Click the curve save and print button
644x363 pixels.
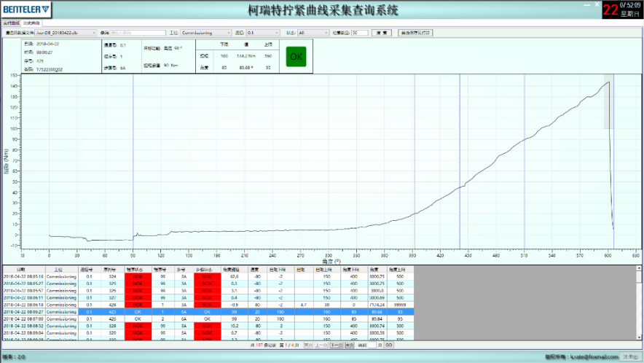pyautogui.click(x=415, y=33)
